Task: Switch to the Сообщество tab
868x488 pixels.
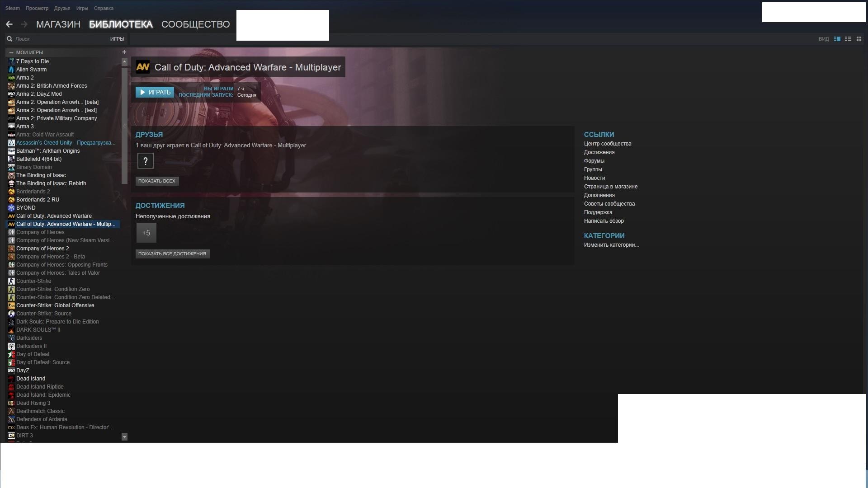Action: pos(196,24)
